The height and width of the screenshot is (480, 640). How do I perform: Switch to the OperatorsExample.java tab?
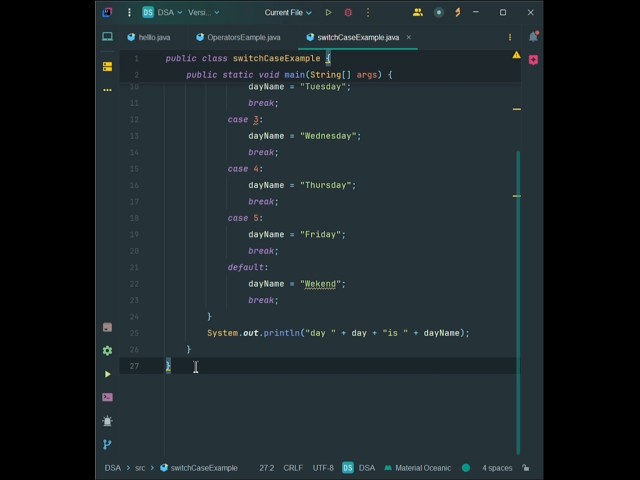pos(239,38)
